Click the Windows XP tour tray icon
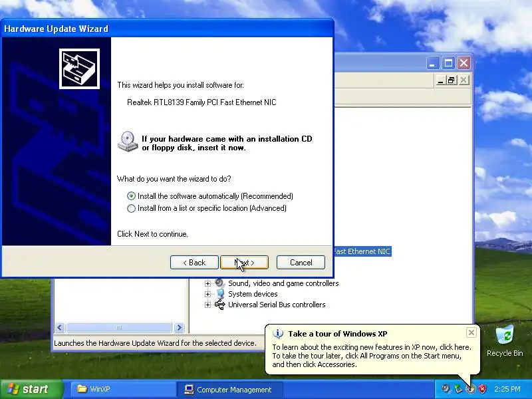Image resolution: width=532 pixels, height=399 pixels. pyautogui.click(x=470, y=389)
